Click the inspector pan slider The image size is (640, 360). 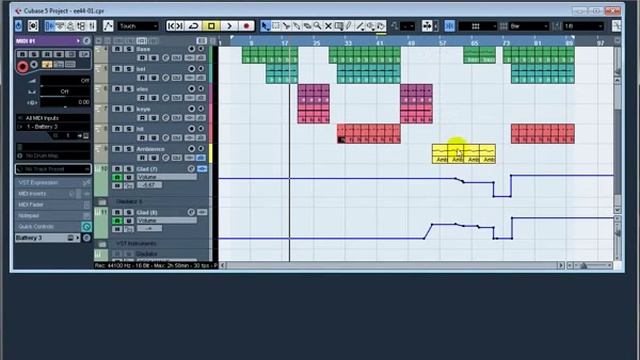(64, 92)
